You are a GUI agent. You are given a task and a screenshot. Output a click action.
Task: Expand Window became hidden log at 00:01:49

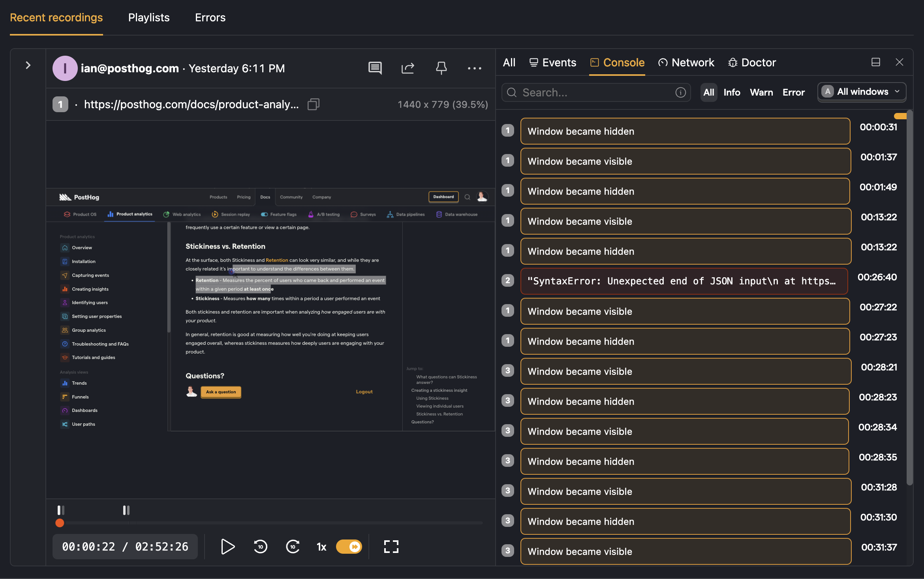click(x=685, y=191)
